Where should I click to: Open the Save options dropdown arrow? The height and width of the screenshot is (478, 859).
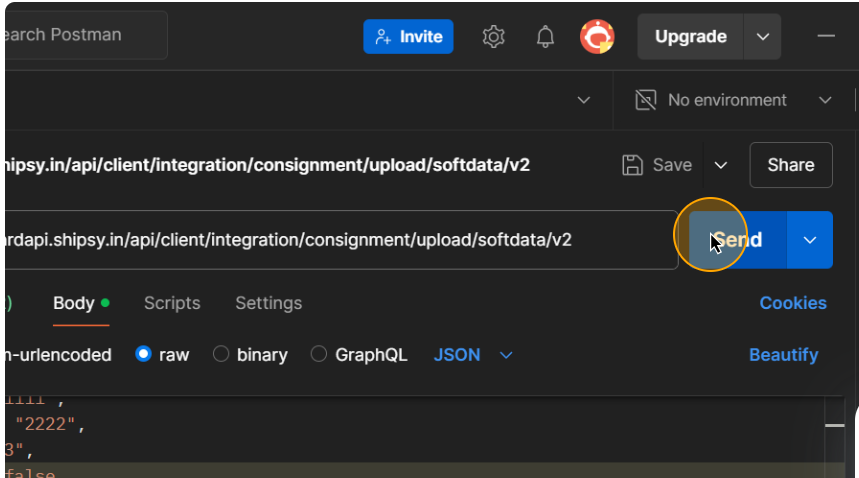721,165
